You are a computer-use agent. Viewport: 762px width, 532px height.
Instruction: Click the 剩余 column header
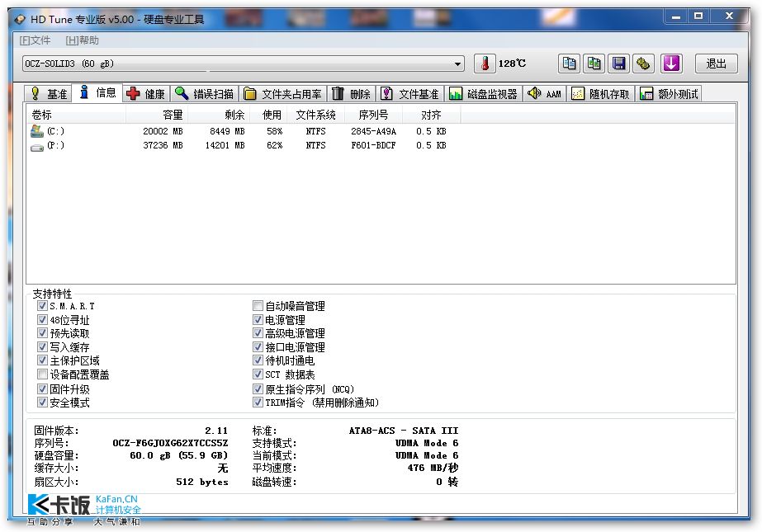(x=218, y=115)
